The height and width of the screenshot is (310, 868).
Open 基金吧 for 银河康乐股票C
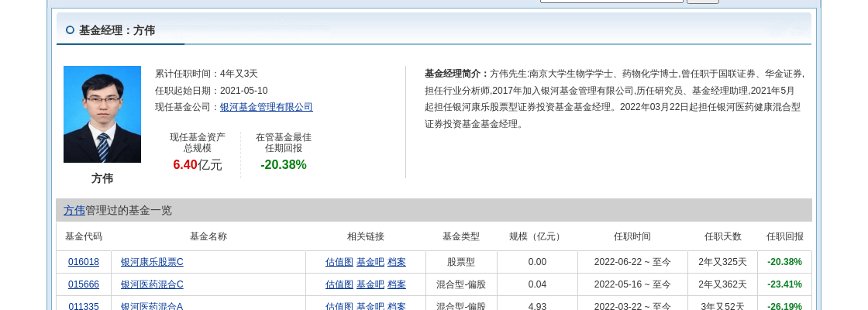click(370, 262)
